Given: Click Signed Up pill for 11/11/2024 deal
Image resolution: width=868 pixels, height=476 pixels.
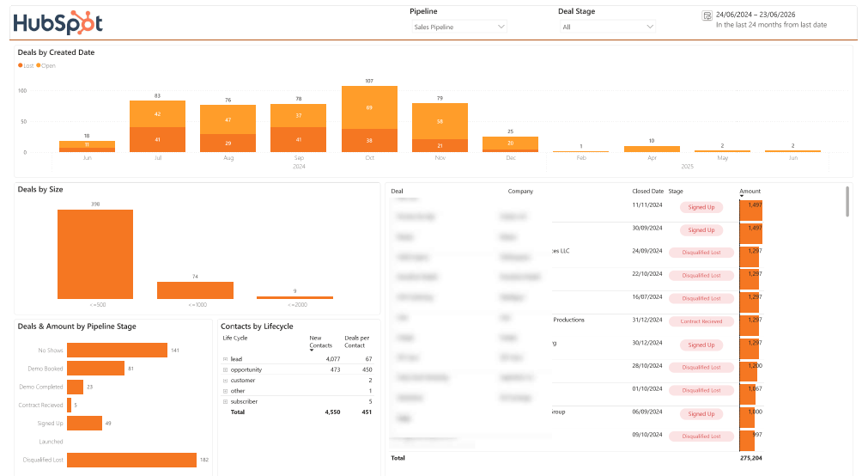Looking at the screenshot, I should click(x=701, y=207).
